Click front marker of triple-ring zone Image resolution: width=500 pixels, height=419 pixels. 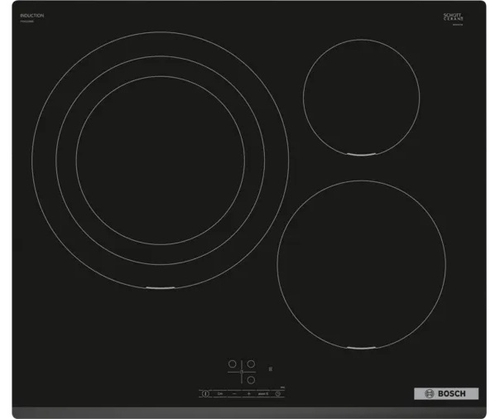(x=160, y=288)
